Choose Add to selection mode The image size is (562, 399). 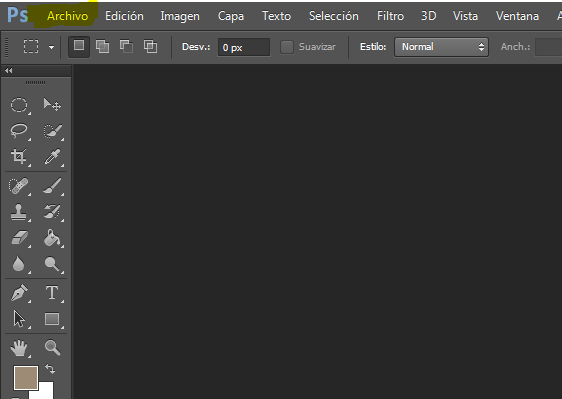tap(103, 47)
